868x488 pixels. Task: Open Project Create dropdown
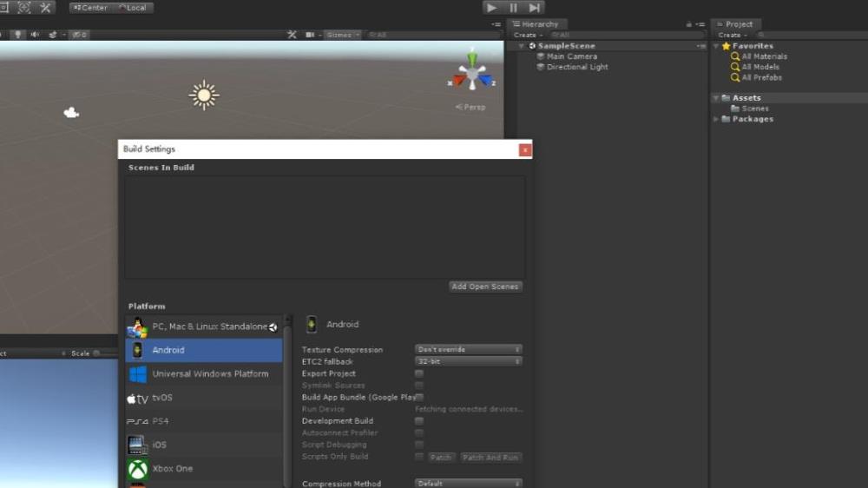[732, 35]
